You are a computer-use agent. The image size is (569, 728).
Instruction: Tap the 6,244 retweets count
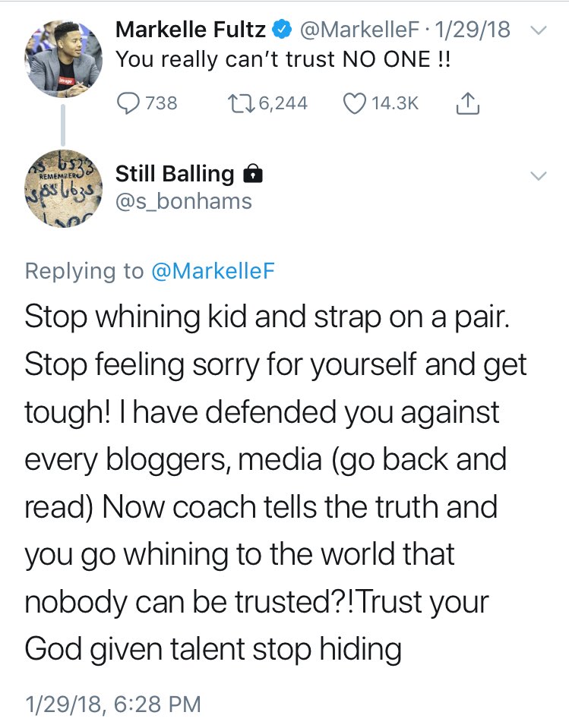coord(283,102)
